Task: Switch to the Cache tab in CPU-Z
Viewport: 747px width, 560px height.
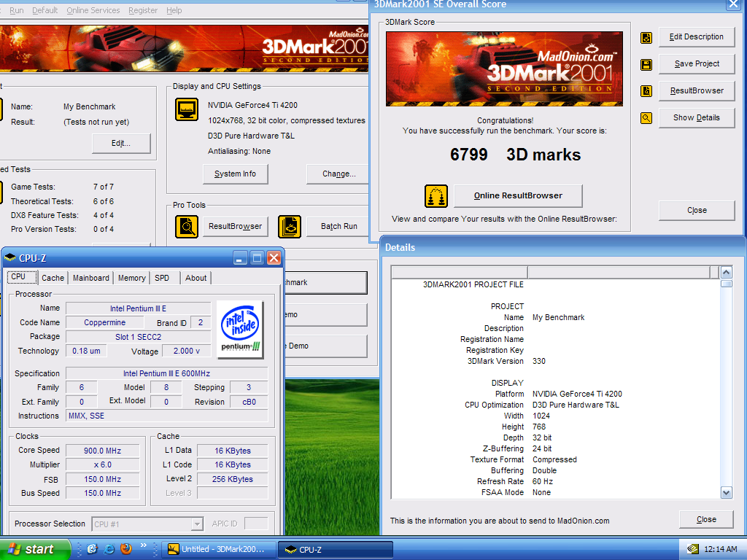Action: coord(53,278)
